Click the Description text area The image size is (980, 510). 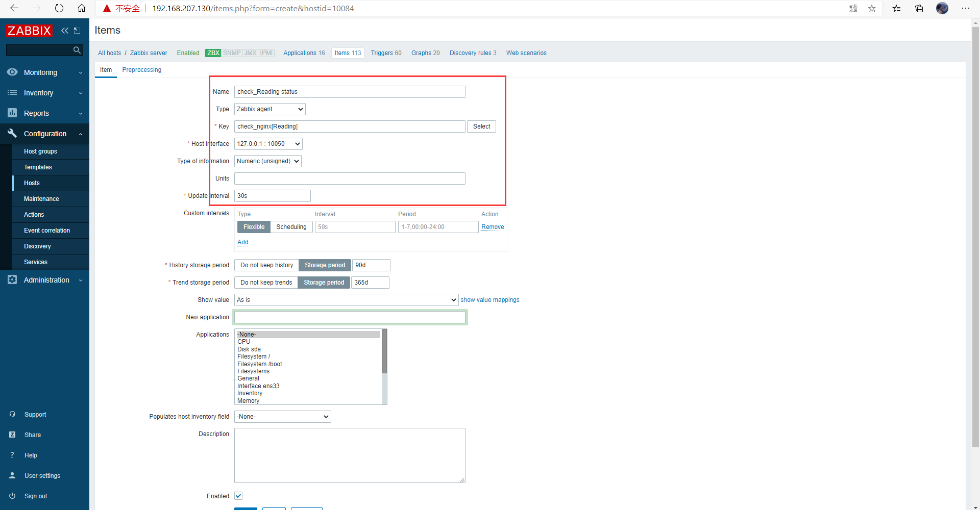pyautogui.click(x=350, y=455)
